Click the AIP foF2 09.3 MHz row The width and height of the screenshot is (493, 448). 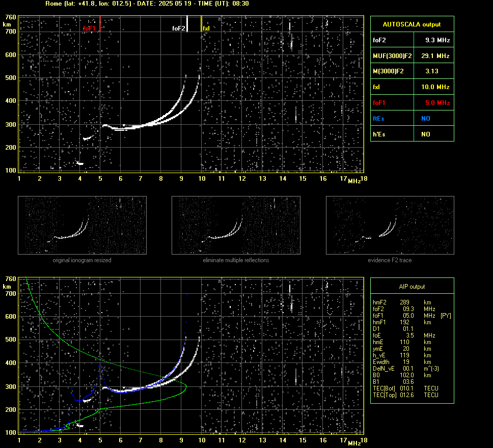[404, 309]
